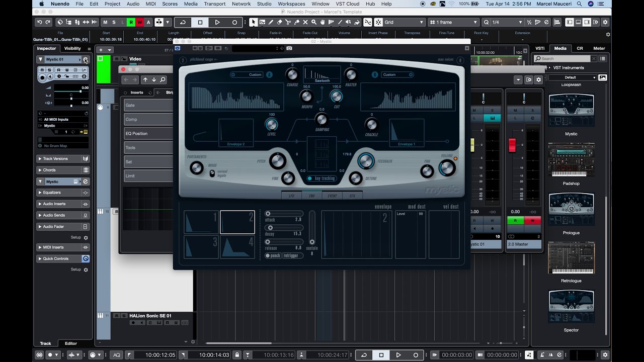This screenshot has height=362, width=644.
Task: Click the Stop button in top transport
Action: [200, 22]
